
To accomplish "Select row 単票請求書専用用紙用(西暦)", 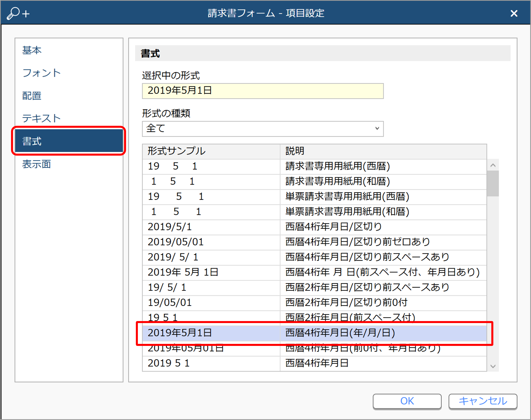I will (314, 197).
